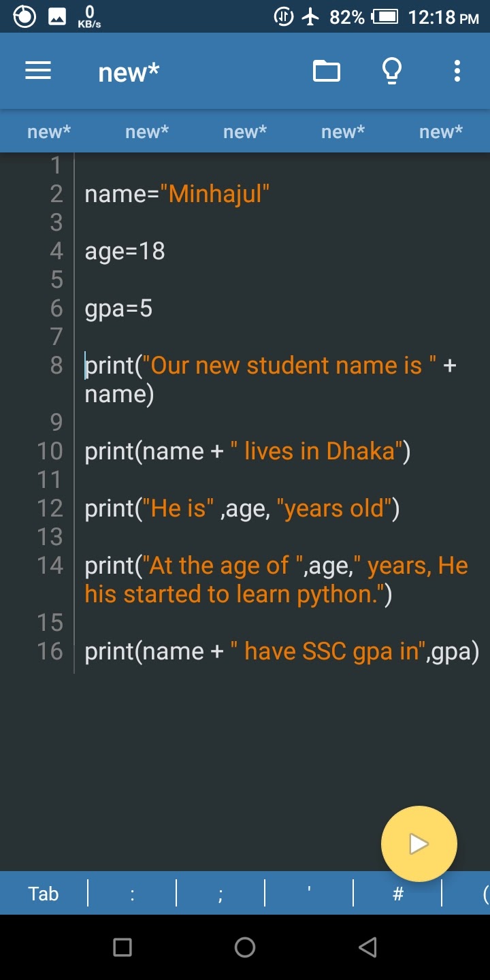Open the recent apps square button
490x980 pixels.
pos(122,947)
